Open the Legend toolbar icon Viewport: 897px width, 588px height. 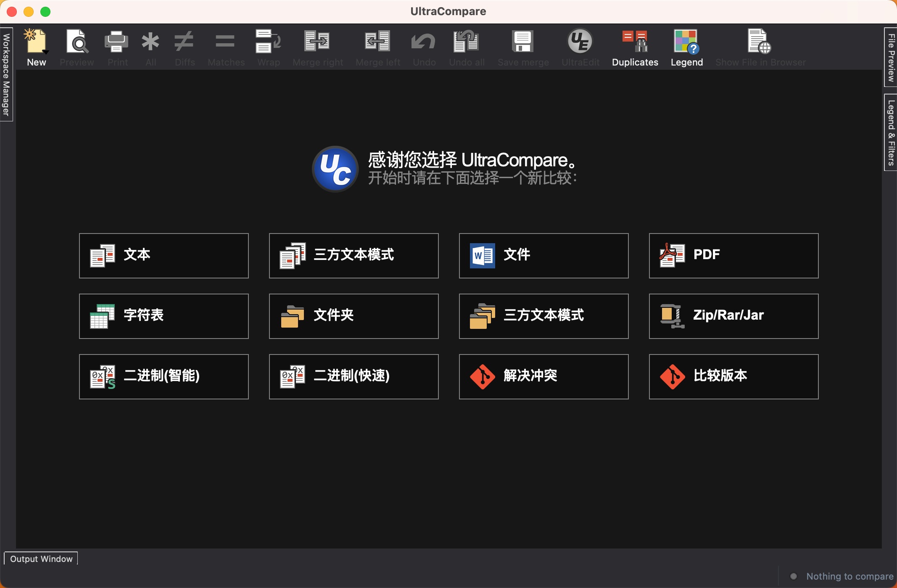[x=686, y=41]
